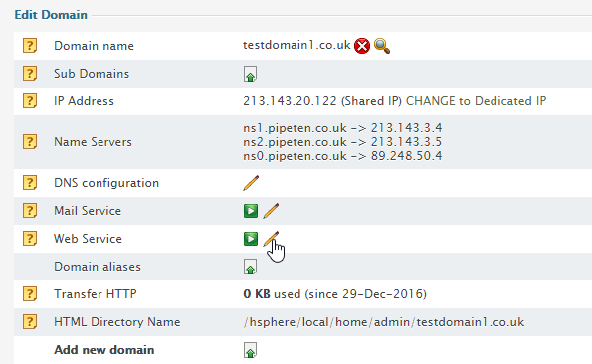
Task: Open help icon for Sub Domains
Action: [30, 74]
